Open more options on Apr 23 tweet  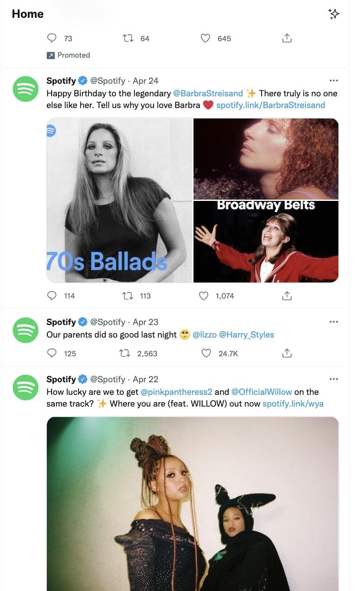click(333, 322)
